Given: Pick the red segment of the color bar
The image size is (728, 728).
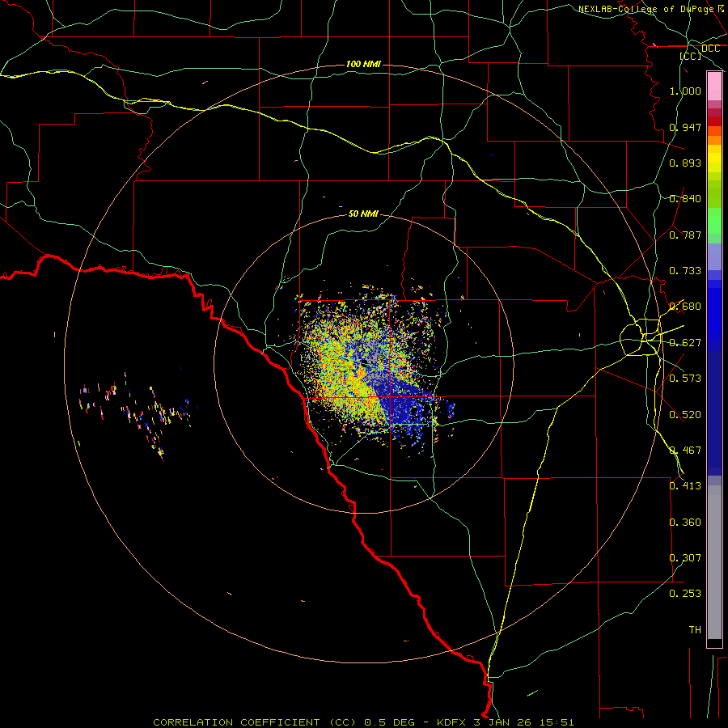Looking at the screenshot, I should click(714, 121).
